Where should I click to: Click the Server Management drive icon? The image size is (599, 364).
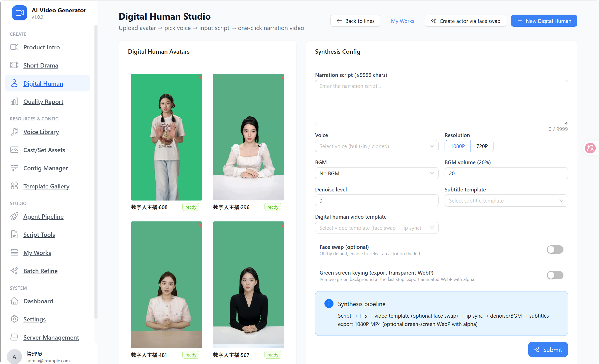[x=14, y=337]
